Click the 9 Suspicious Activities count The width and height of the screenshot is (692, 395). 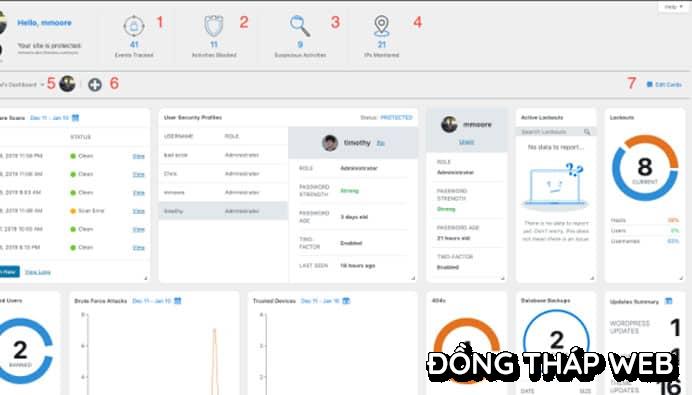click(300, 45)
